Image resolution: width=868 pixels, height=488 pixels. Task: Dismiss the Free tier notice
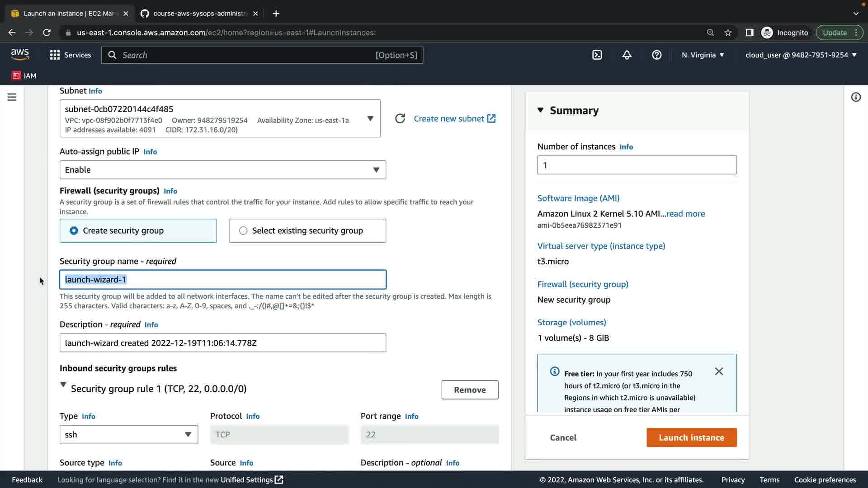click(719, 371)
